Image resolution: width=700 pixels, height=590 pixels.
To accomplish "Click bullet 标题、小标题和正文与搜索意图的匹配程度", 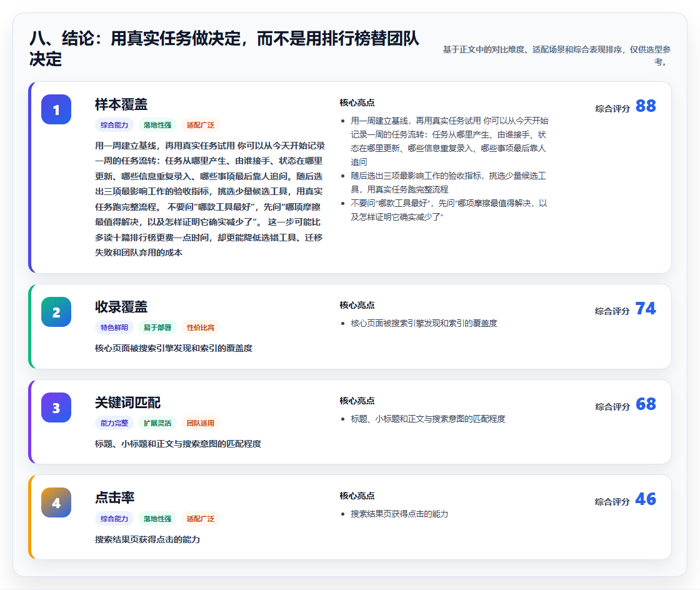I will (427, 419).
